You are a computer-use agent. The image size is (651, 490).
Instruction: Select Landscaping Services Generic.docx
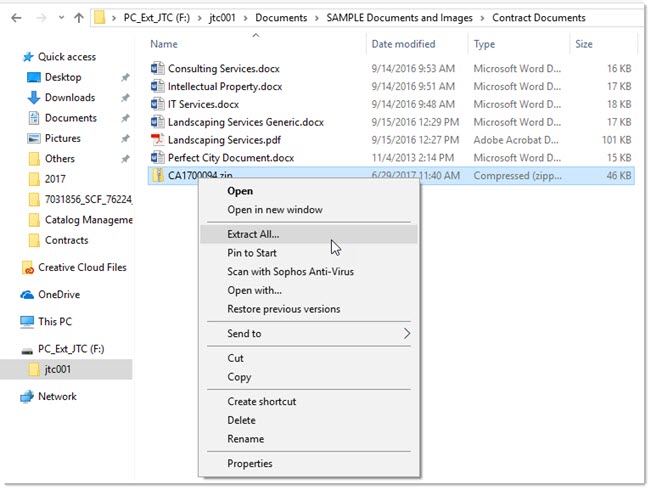click(246, 122)
